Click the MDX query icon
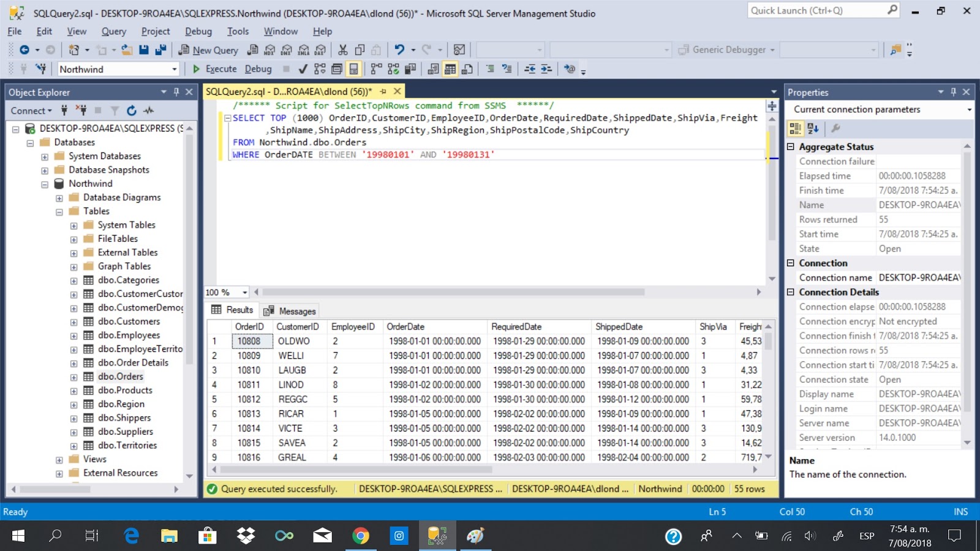Screen dimensions: 980x551 [x=269, y=50]
